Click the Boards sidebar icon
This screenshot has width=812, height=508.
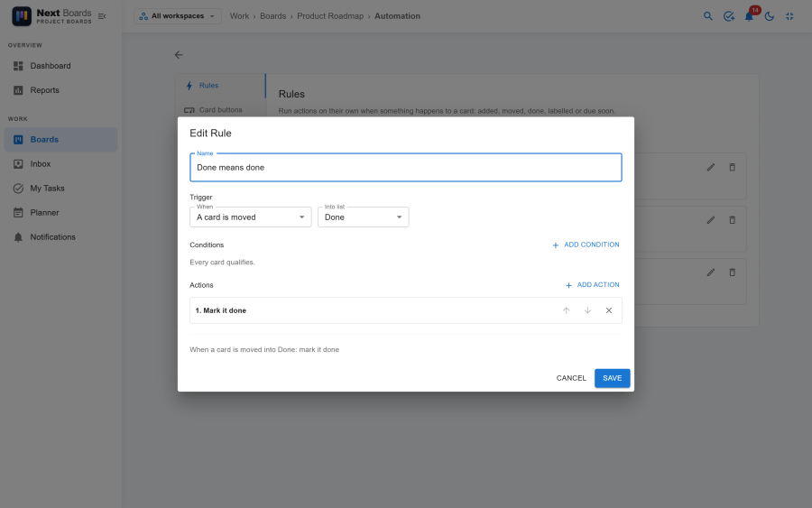click(18, 140)
